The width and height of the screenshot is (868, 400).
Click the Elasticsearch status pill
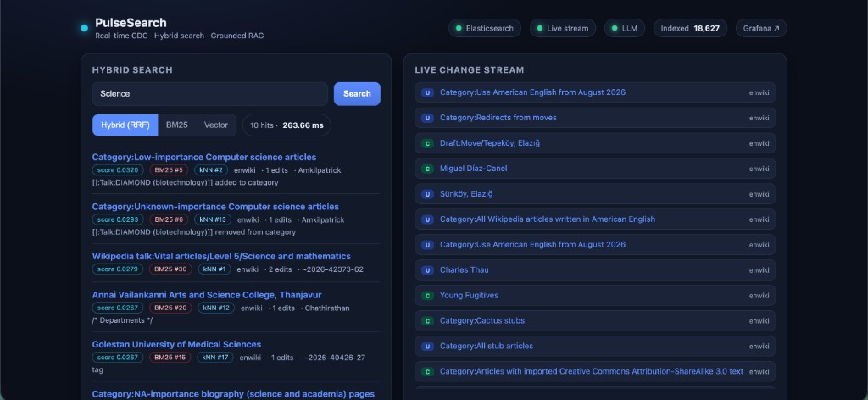coord(484,28)
